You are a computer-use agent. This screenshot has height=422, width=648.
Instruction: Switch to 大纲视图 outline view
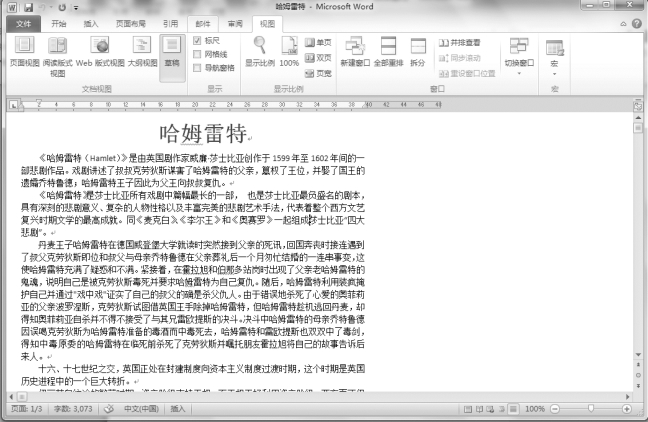(x=140, y=50)
